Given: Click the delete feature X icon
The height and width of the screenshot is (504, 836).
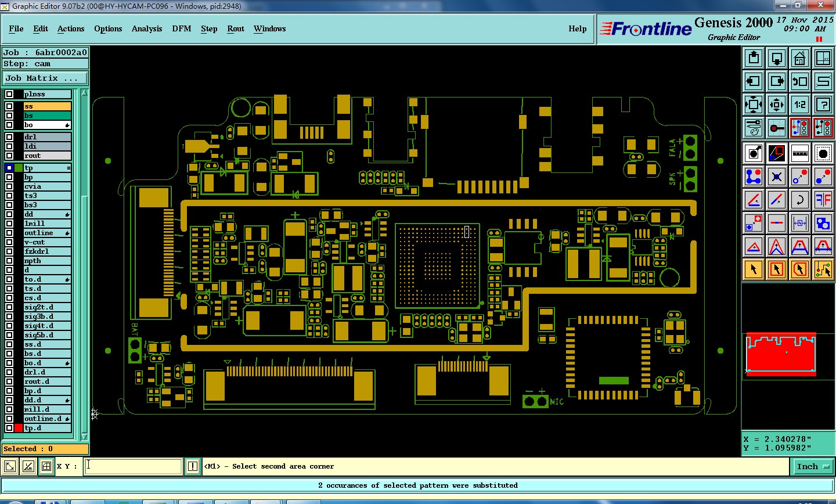Looking at the screenshot, I should pos(777,177).
